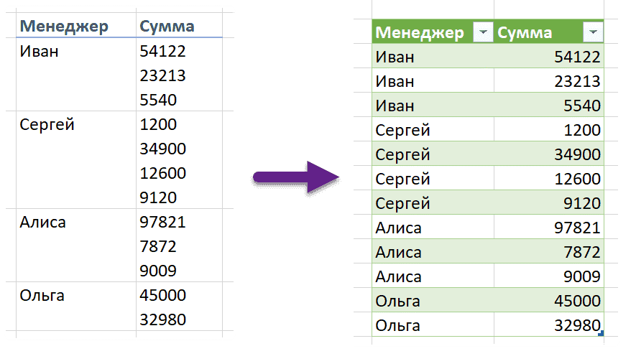Select Сергей in the green table's 34900 row
The height and width of the screenshot is (364, 636).
click(402, 155)
